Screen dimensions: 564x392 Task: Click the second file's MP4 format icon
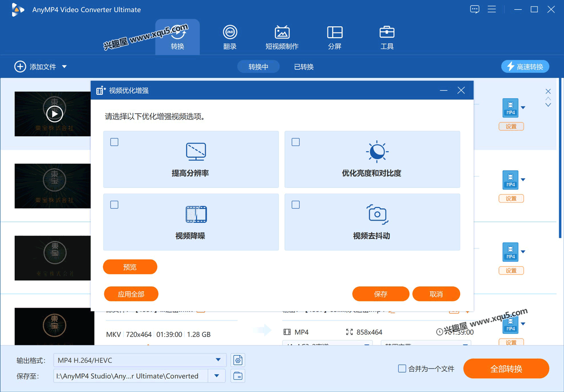(x=510, y=180)
